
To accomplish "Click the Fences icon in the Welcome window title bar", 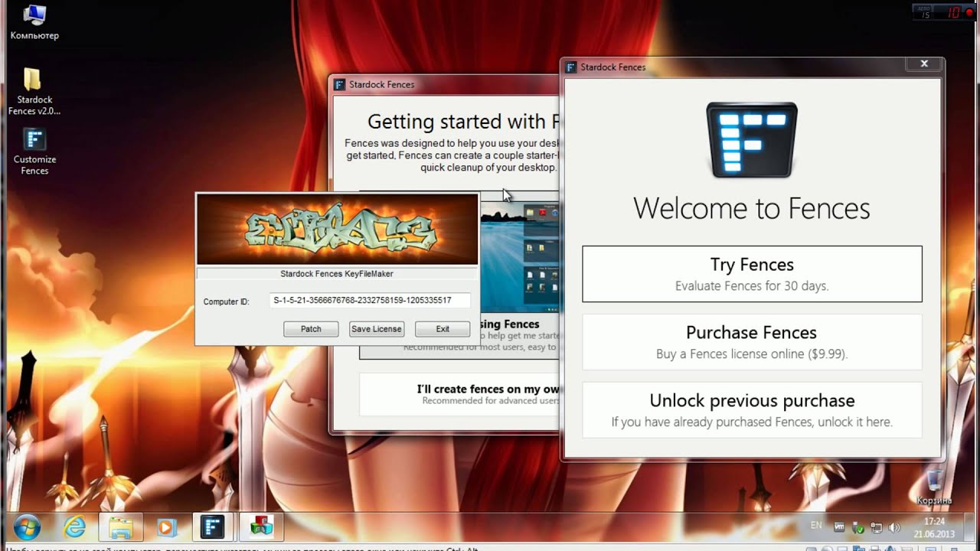I will [x=571, y=67].
